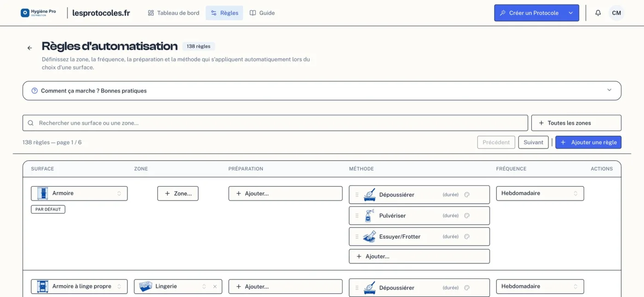This screenshot has width=644, height=297.
Task: Click Ajouter une règle button
Action: point(588,142)
